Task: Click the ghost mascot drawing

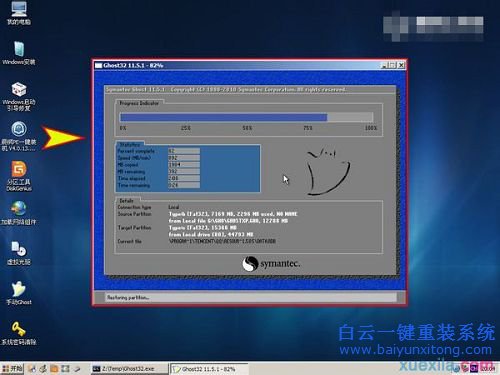Action: (328, 172)
